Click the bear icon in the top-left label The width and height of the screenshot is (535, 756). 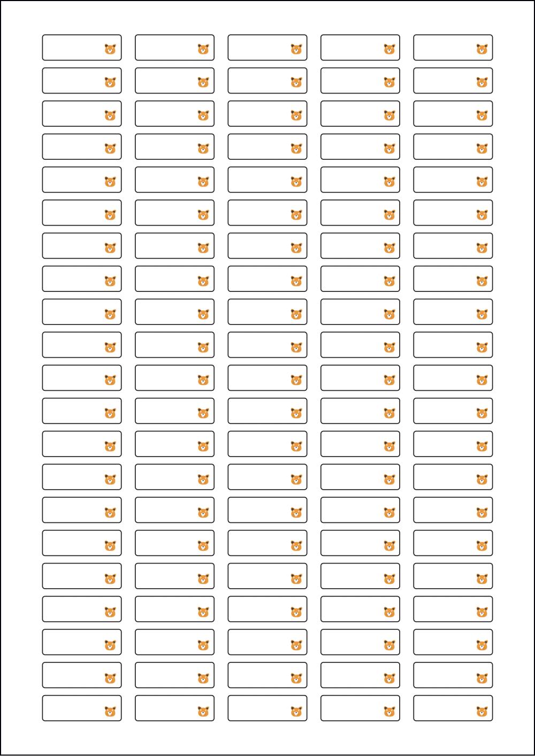(110, 49)
